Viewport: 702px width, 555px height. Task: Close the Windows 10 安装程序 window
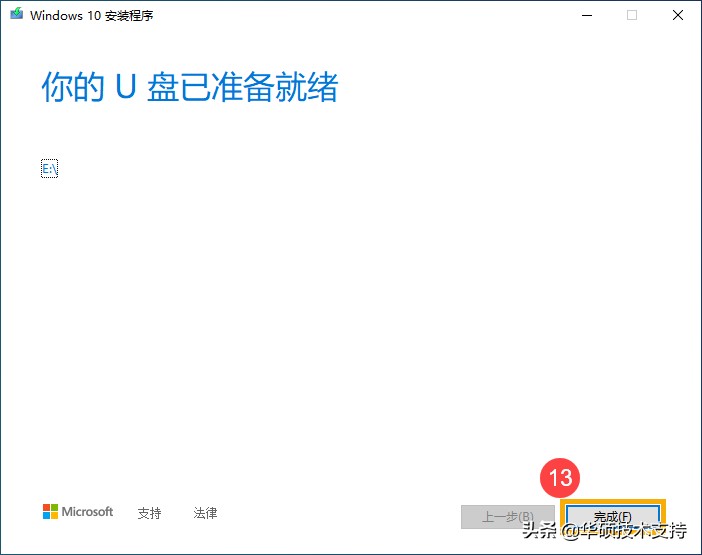pos(678,15)
